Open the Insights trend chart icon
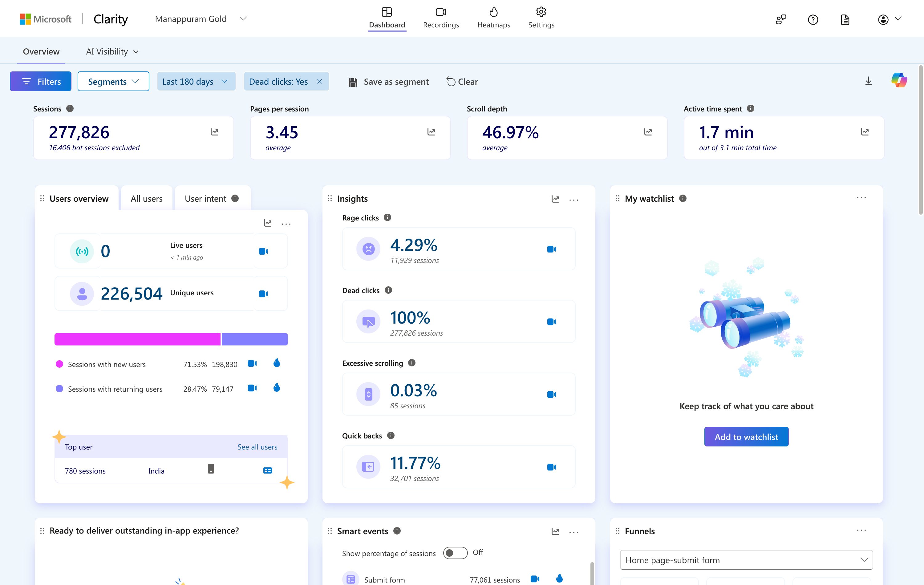 (555, 199)
